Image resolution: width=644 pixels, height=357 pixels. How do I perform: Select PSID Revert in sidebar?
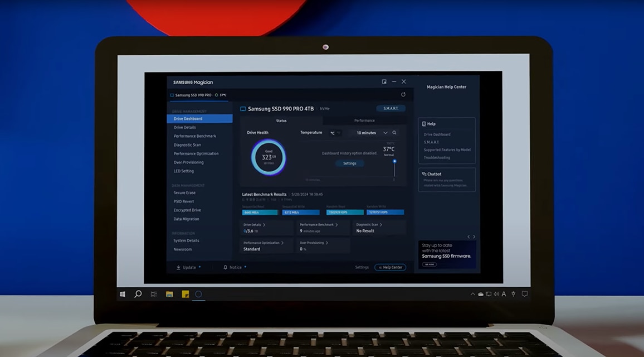(x=184, y=201)
